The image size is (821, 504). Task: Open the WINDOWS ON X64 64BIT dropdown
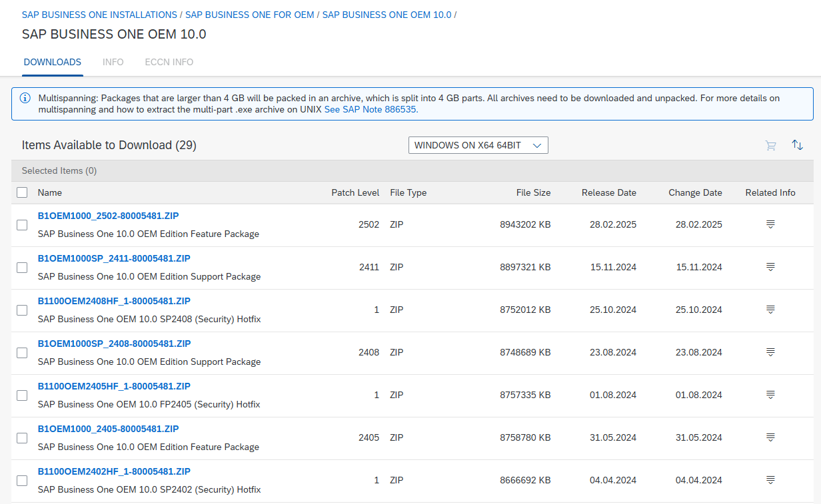478,145
